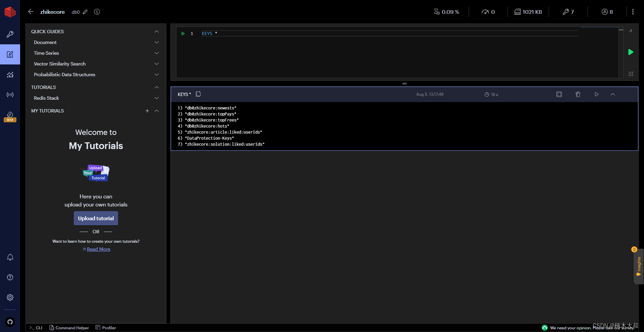View the 1021 KB memory stat

click(x=528, y=12)
